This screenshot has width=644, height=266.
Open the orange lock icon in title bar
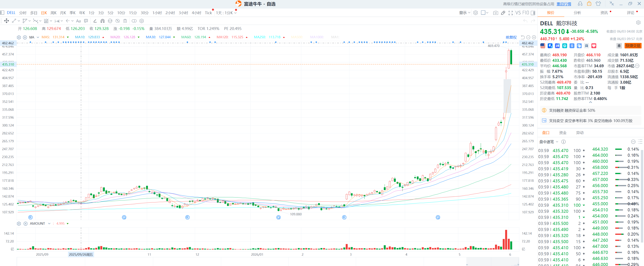pyautogui.click(x=589, y=4)
